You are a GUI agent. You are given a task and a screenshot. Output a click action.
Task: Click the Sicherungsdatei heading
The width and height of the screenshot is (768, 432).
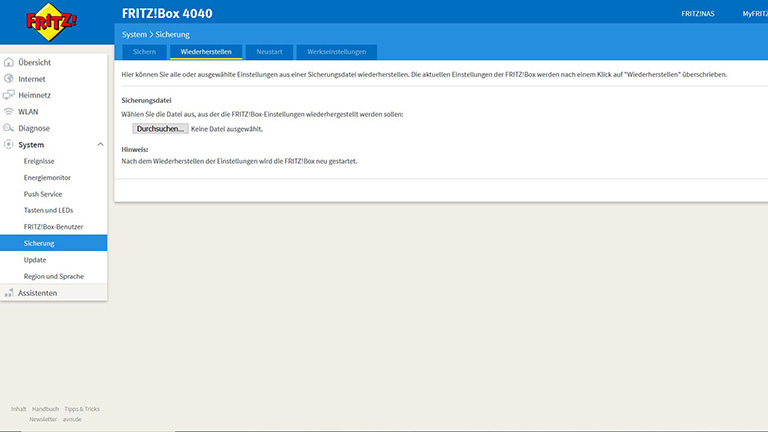tap(146, 100)
